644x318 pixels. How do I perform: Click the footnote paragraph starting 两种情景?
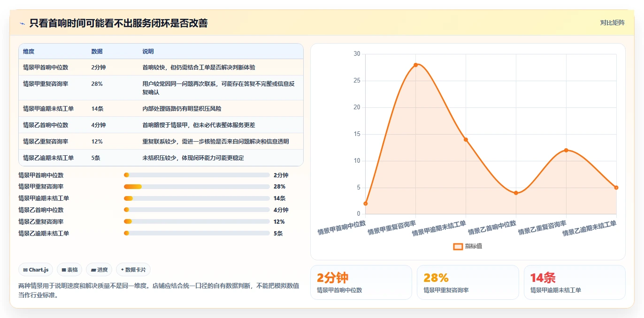click(159, 290)
